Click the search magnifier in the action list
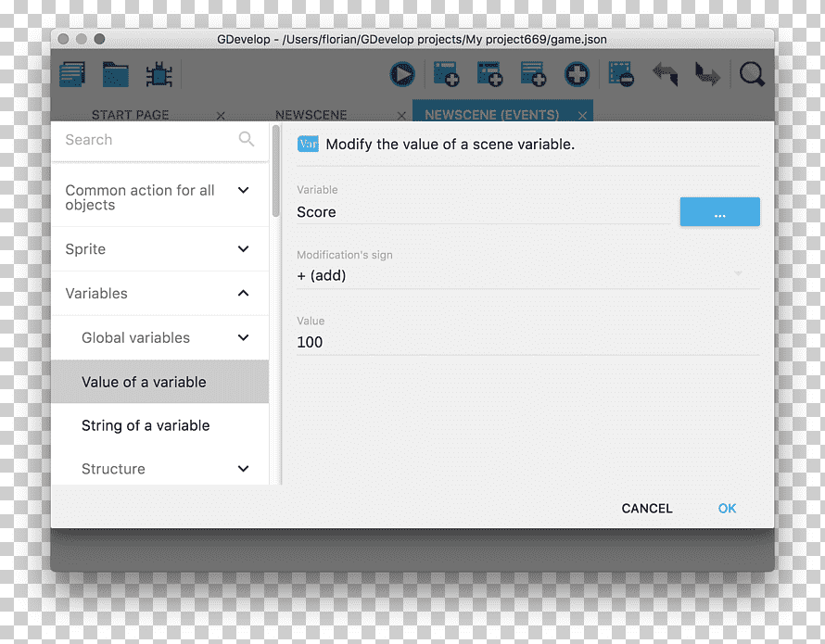 coord(247,139)
